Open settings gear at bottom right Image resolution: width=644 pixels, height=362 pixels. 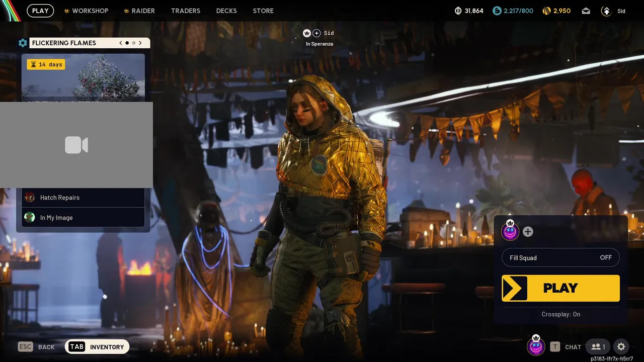pos(621,347)
